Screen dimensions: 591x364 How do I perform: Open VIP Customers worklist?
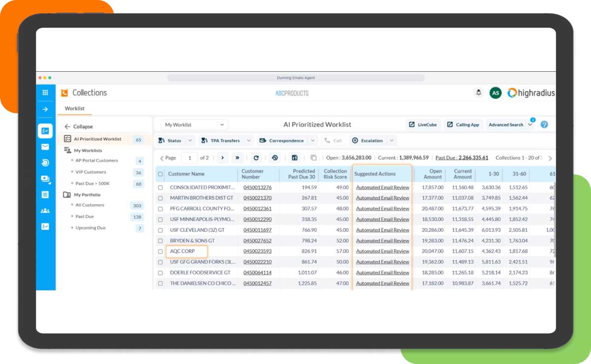[x=90, y=172]
